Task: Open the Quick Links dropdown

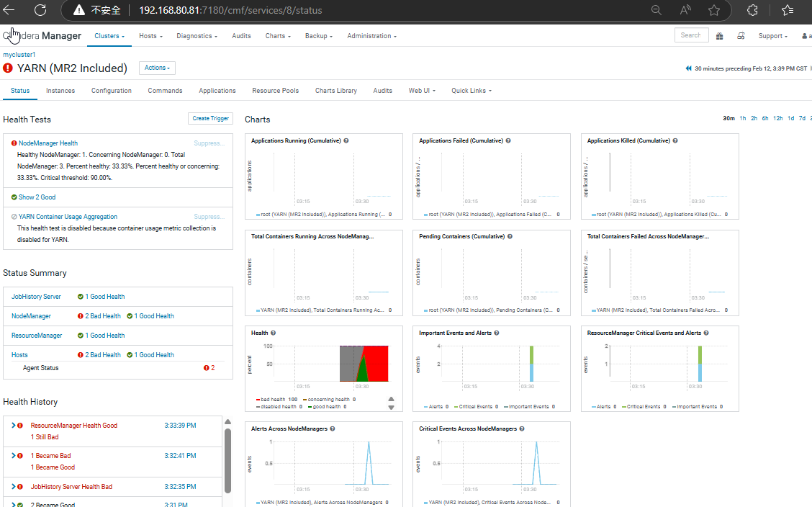Action: coord(472,90)
